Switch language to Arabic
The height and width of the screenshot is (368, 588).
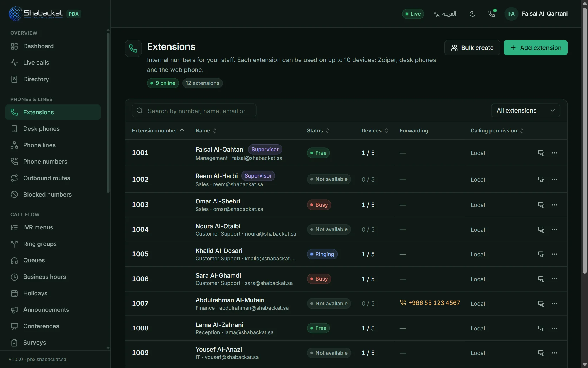point(445,14)
